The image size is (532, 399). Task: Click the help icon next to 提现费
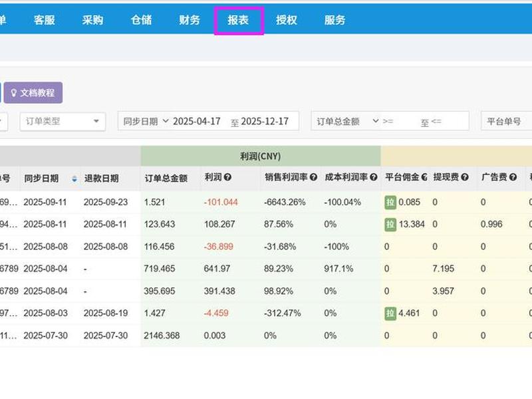point(465,177)
